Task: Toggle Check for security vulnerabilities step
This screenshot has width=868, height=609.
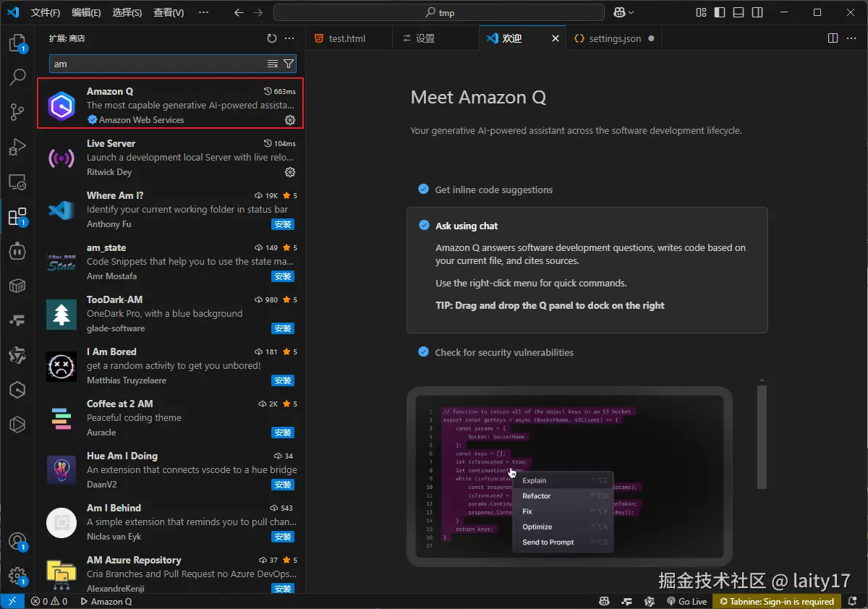Action: [424, 352]
